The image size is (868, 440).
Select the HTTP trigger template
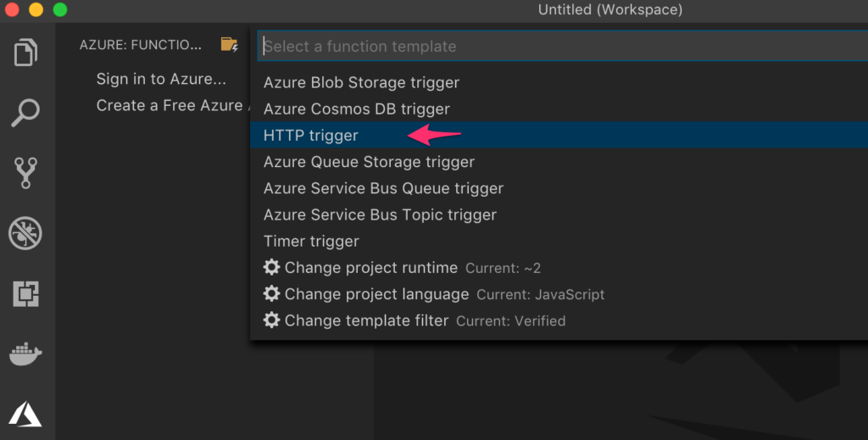pos(311,136)
